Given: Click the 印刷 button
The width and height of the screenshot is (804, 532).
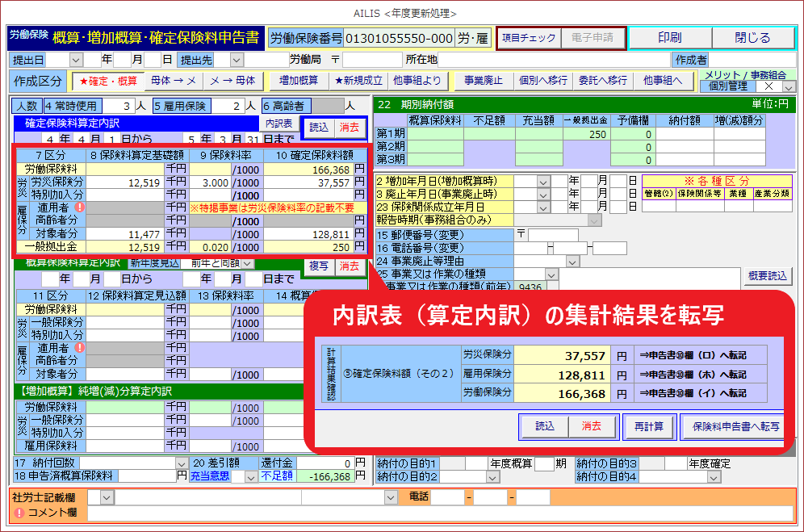Looking at the screenshot, I should coord(669,38).
